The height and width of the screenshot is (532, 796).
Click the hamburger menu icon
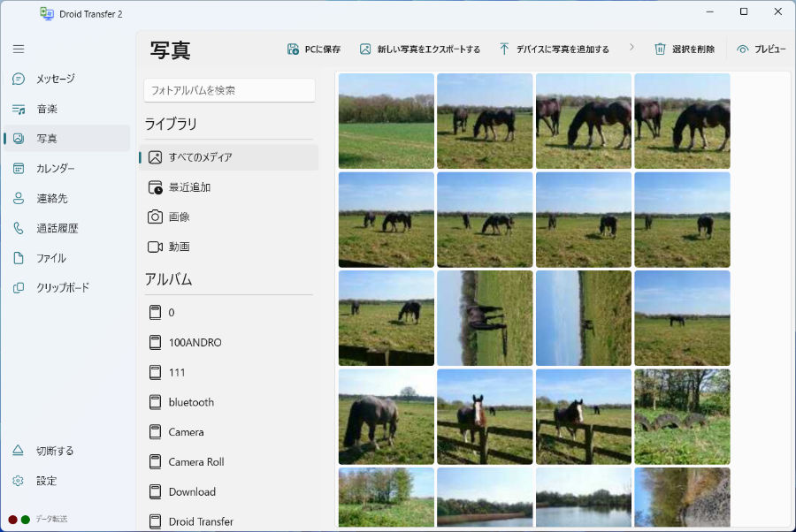19,49
